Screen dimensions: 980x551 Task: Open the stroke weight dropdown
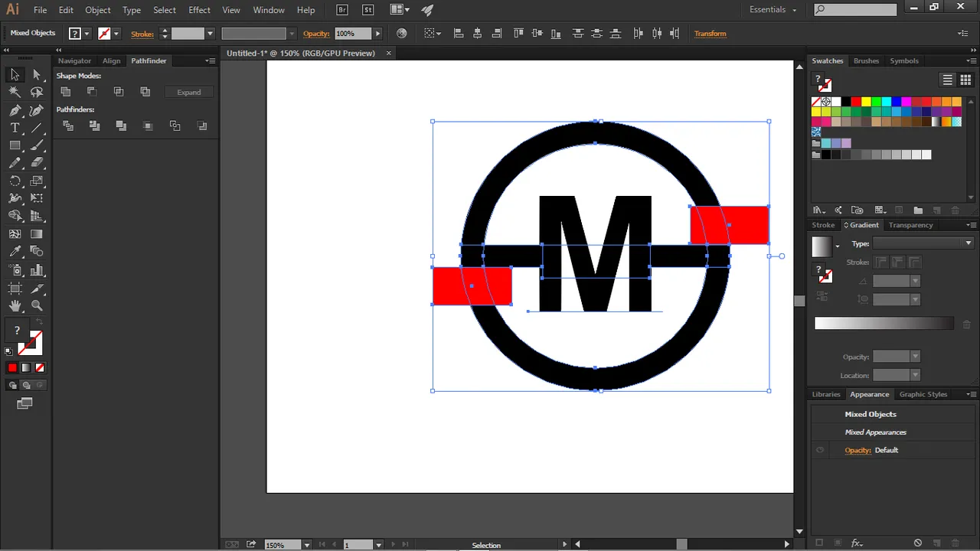[x=210, y=34]
